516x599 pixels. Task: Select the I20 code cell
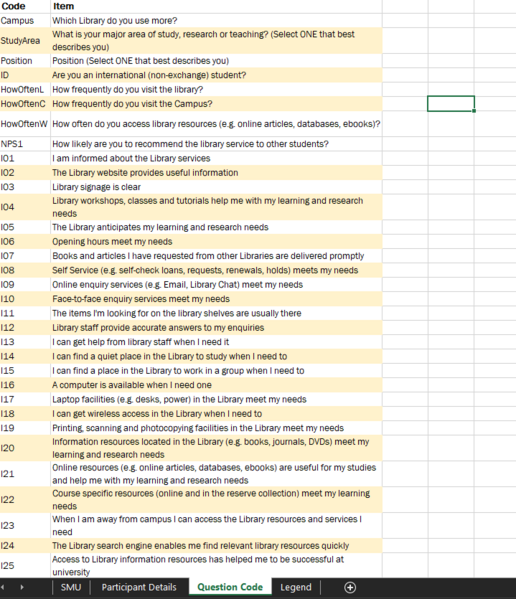tap(25, 448)
